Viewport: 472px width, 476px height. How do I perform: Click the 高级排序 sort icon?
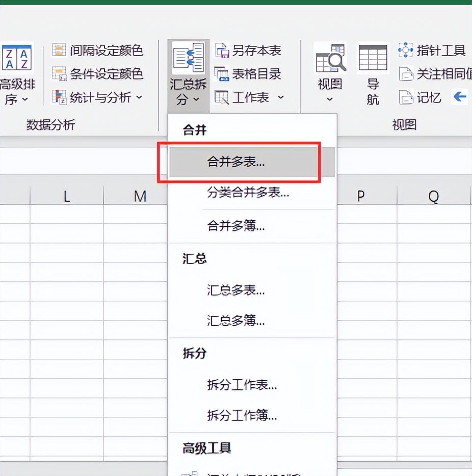tap(17, 58)
